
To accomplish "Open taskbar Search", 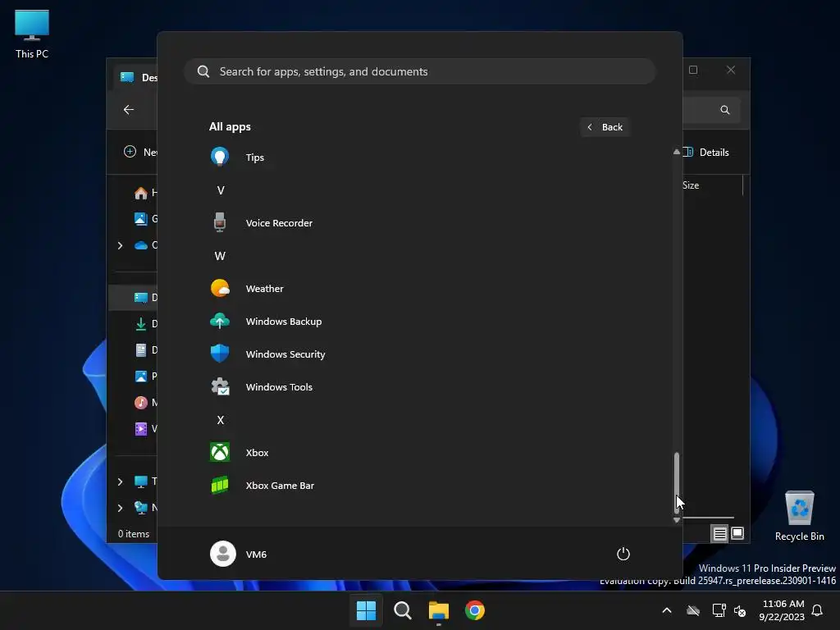I will pyautogui.click(x=402, y=610).
